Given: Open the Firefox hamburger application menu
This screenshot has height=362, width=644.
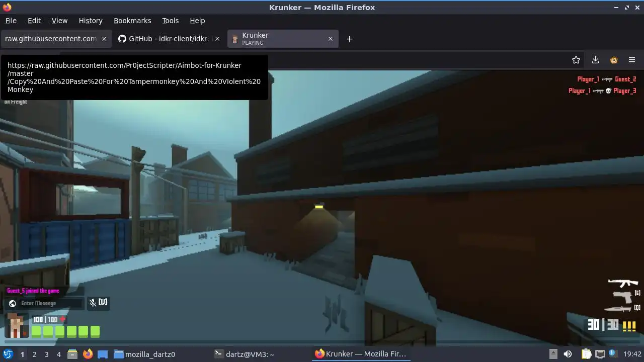Looking at the screenshot, I should (x=632, y=60).
